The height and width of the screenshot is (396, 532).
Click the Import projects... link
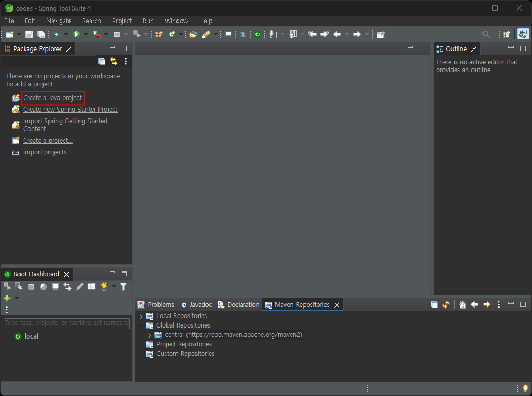pos(47,152)
